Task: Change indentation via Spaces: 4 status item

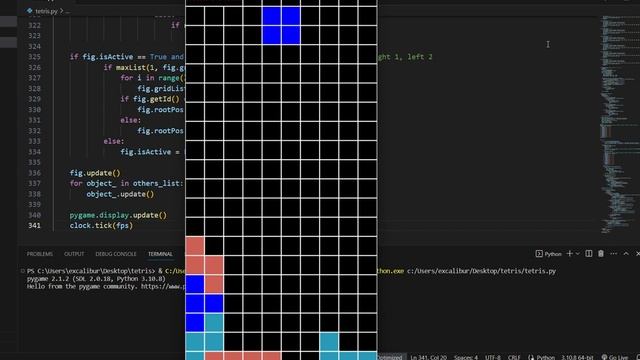Action: tap(466, 357)
